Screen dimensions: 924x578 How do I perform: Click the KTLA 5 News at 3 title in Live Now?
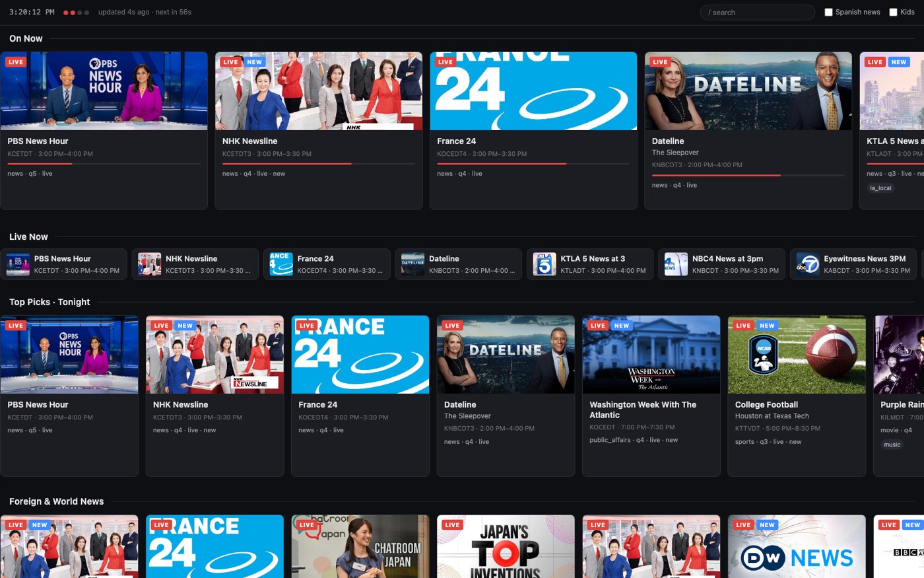(x=593, y=259)
